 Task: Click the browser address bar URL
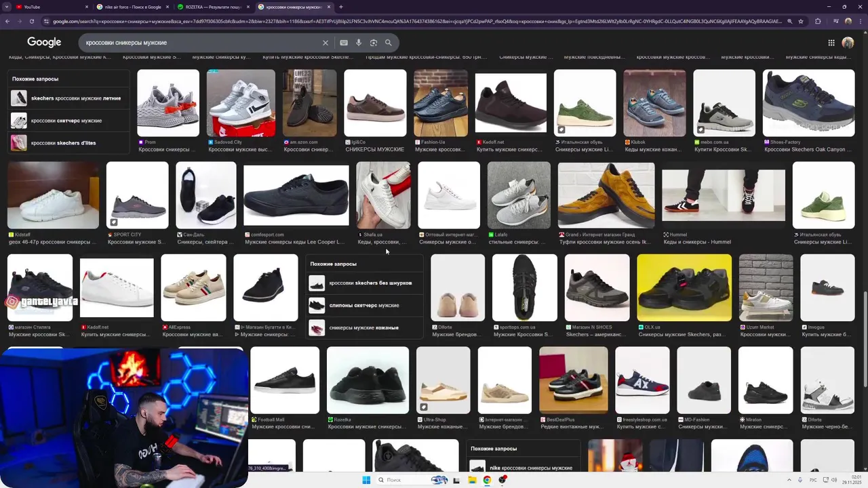417,21
